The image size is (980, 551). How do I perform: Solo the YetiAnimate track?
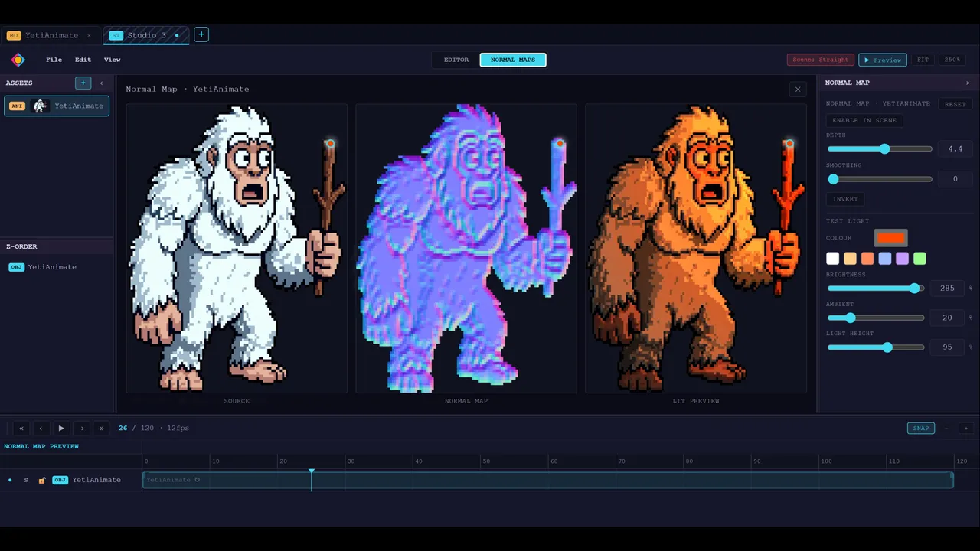(26, 481)
